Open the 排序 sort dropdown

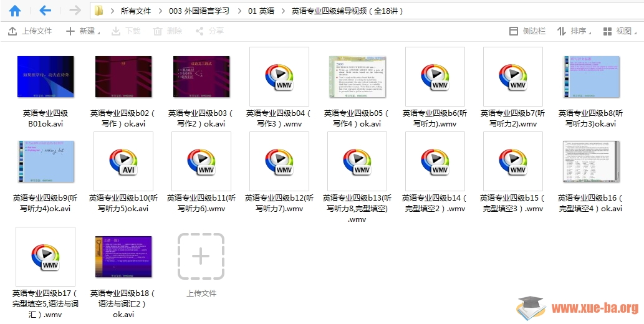coord(574,31)
